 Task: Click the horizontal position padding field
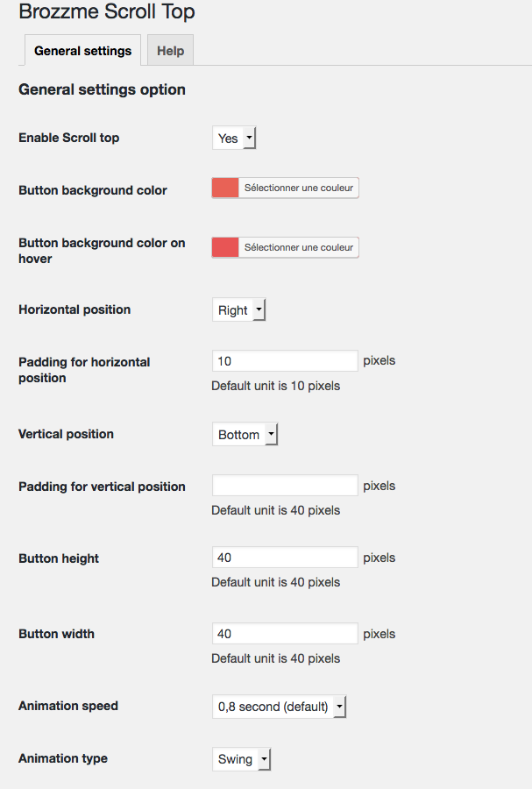click(x=285, y=361)
